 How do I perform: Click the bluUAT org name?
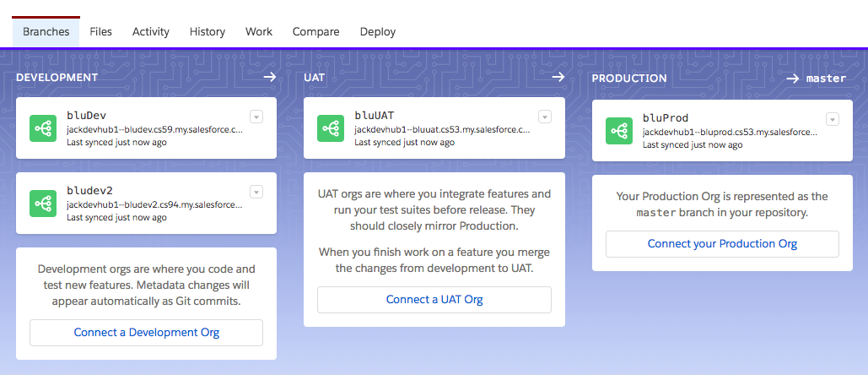point(375,116)
